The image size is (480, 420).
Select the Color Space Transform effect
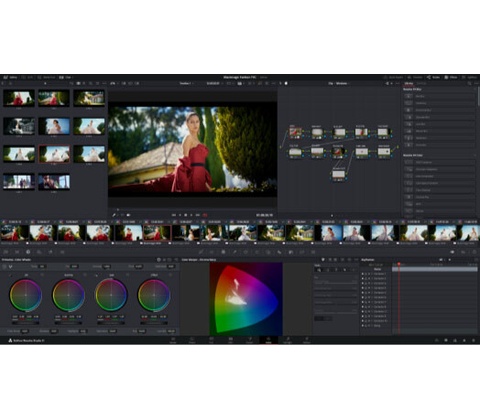coord(440,183)
